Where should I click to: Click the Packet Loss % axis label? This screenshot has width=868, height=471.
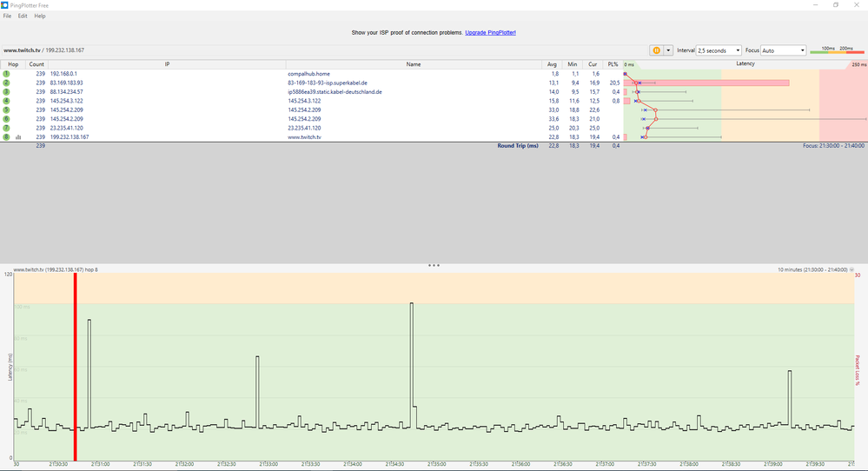click(x=858, y=370)
